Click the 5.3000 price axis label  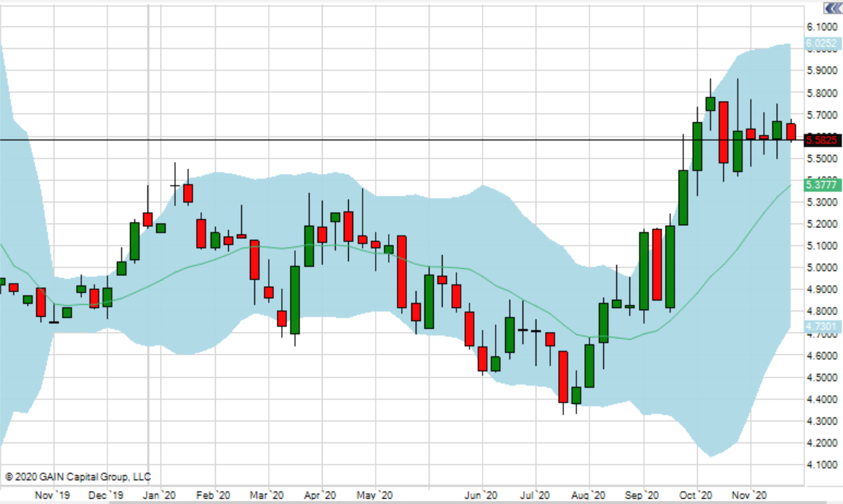pyautogui.click(x=822, y=202)
